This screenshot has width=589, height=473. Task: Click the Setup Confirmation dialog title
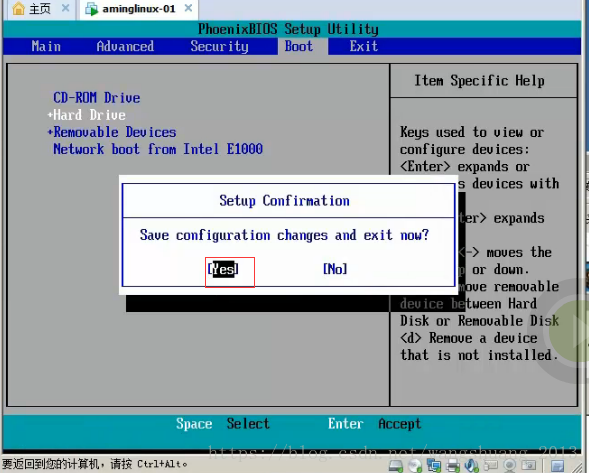[284, 201]
